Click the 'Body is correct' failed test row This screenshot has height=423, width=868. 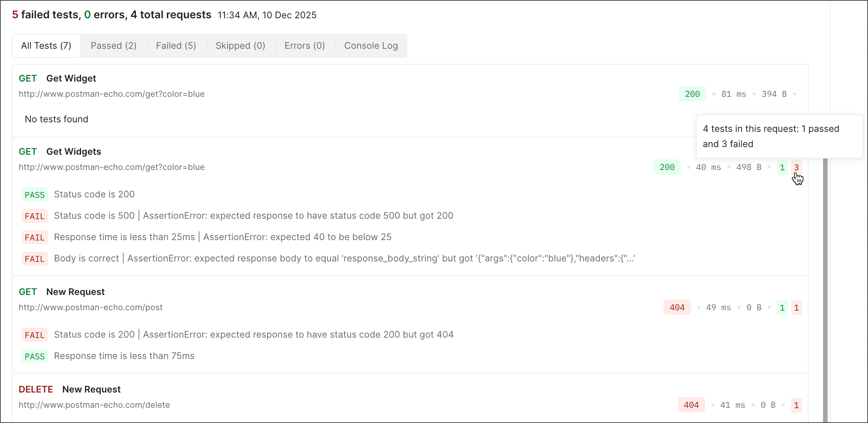[x=86, y=258]
